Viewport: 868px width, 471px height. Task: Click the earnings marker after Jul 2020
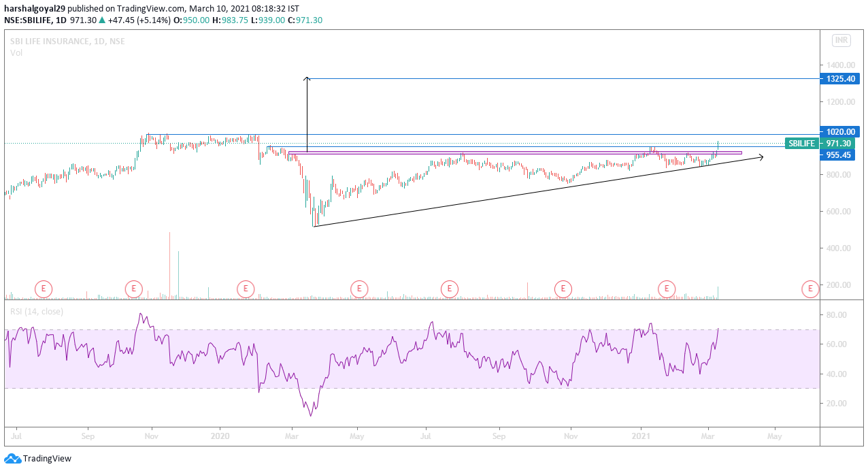[449, 289]
